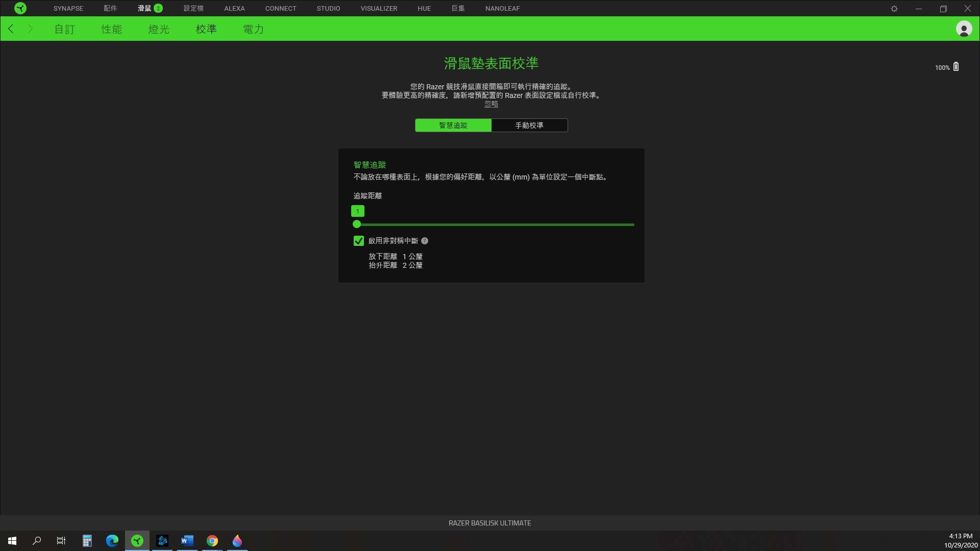Switch to Razer Synapse taskbar icon
Image resolution: width=980 pixels, height=551 pixels.
point(137,541)
